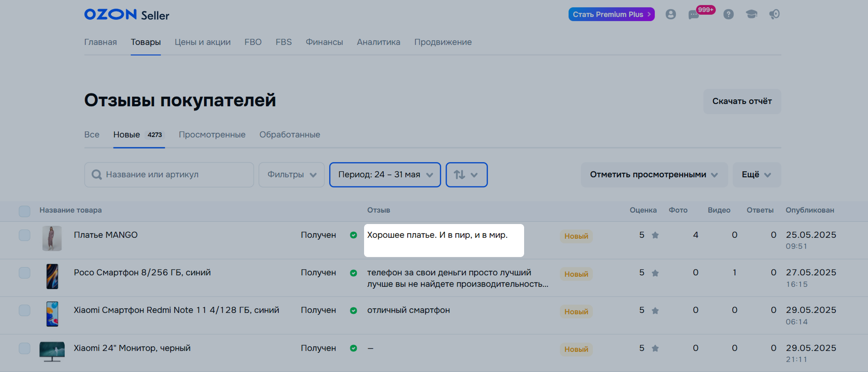Switch to the Обработанные tab
This screenshot has width=868, height=372.
coord(290,135)
